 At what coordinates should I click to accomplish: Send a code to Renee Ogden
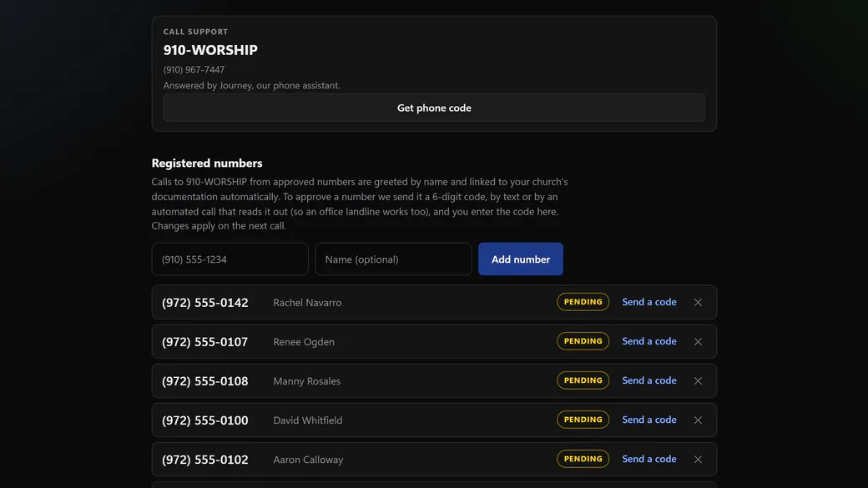coord(648,341)
